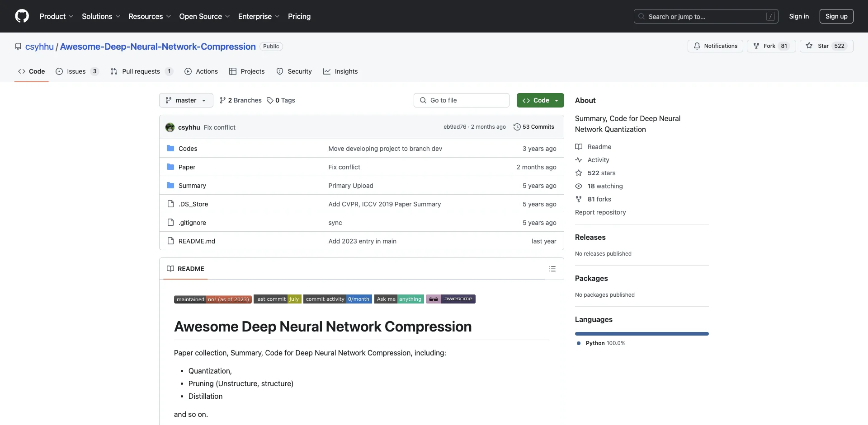Click Report repository
The width and height of the screenshot is (868, 425).
click(x=600, y=212)
